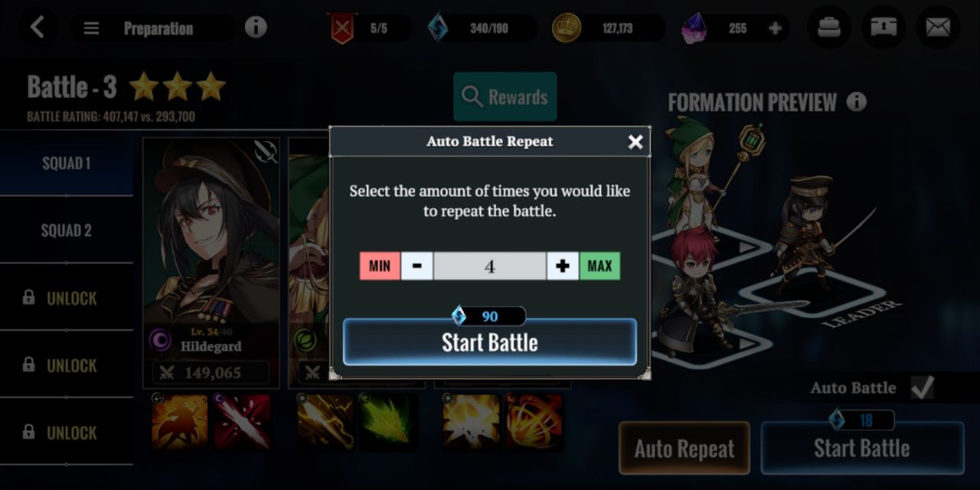
Task: Set repeat count to MIN
Action: click(380, 266)
